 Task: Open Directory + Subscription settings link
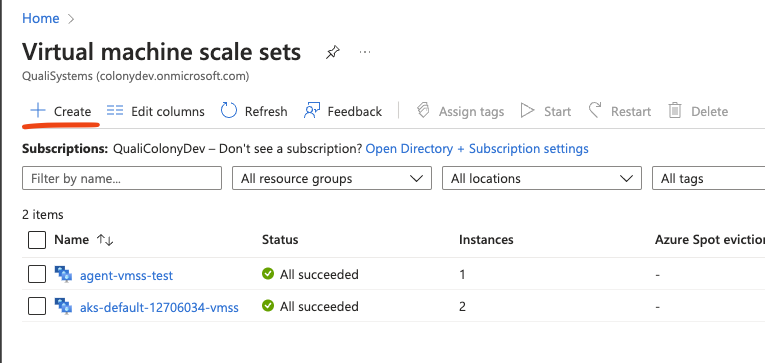tap(477, 148)
